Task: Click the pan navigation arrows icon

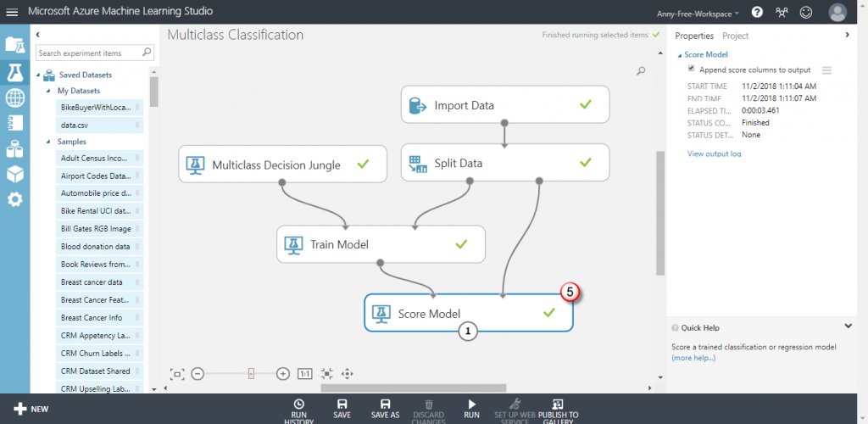Action: click(x=347, y=374)
